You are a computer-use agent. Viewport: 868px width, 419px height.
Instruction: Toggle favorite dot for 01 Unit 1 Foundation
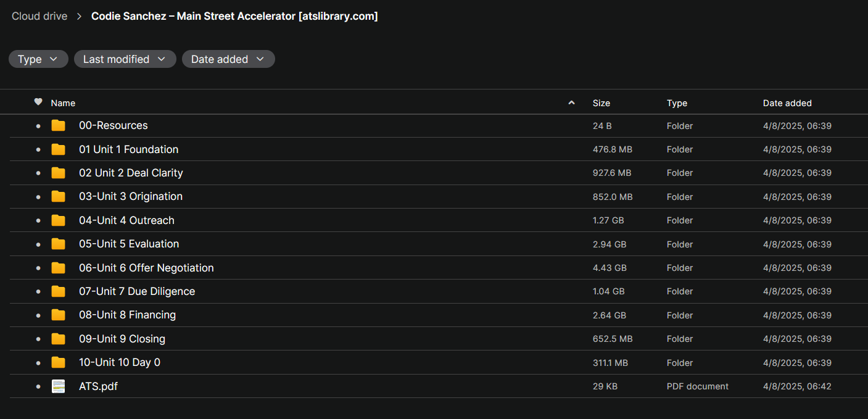pyautogui.click(x=38, y=149)
